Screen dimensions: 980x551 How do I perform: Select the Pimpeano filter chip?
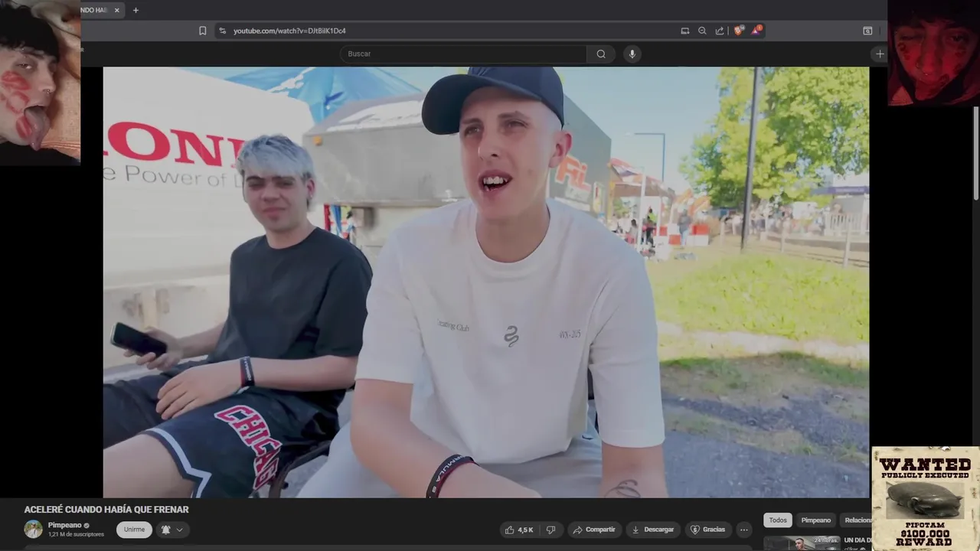[x=816, y=520]
